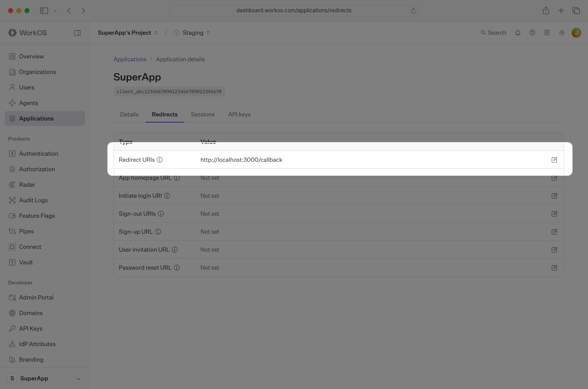
Task: Open Authentication product page
Action: tap(45, 154)
